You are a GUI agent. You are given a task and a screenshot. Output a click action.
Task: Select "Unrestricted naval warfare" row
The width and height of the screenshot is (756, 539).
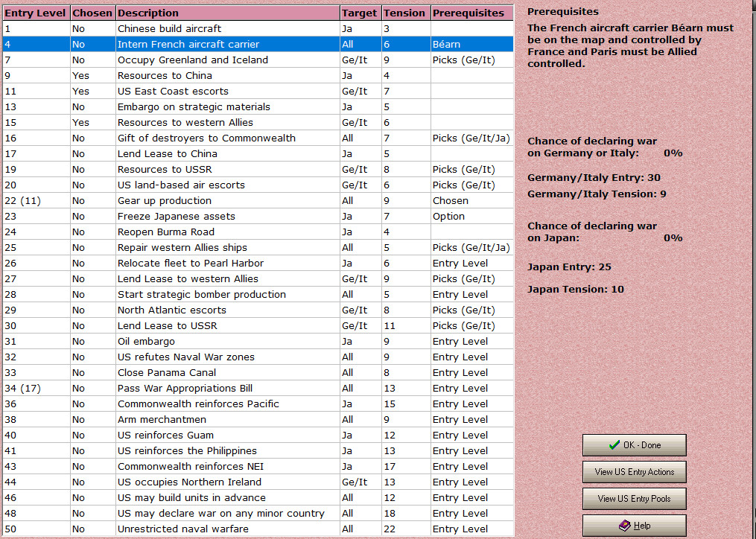pyautogui.click(x=258, y=529)
